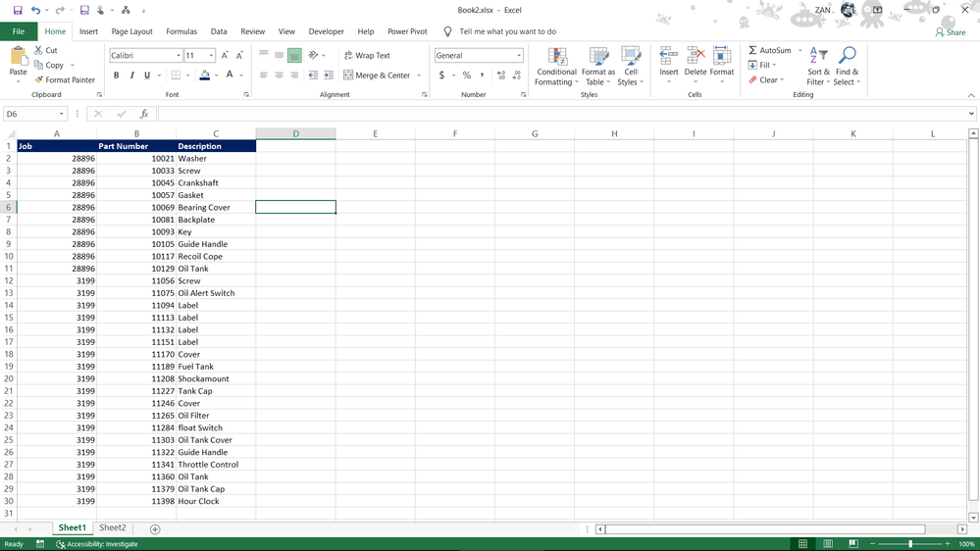Apply the font color swatch
980x551 pixels.
pos(230,75)
